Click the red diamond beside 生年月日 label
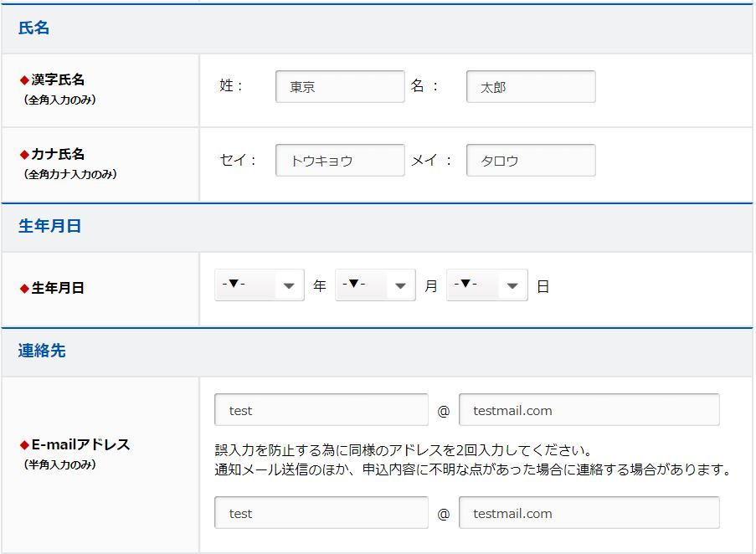Image resolution: width=756 pixels, height=554 pixels. pyautogui.click(x=24, y=288)
